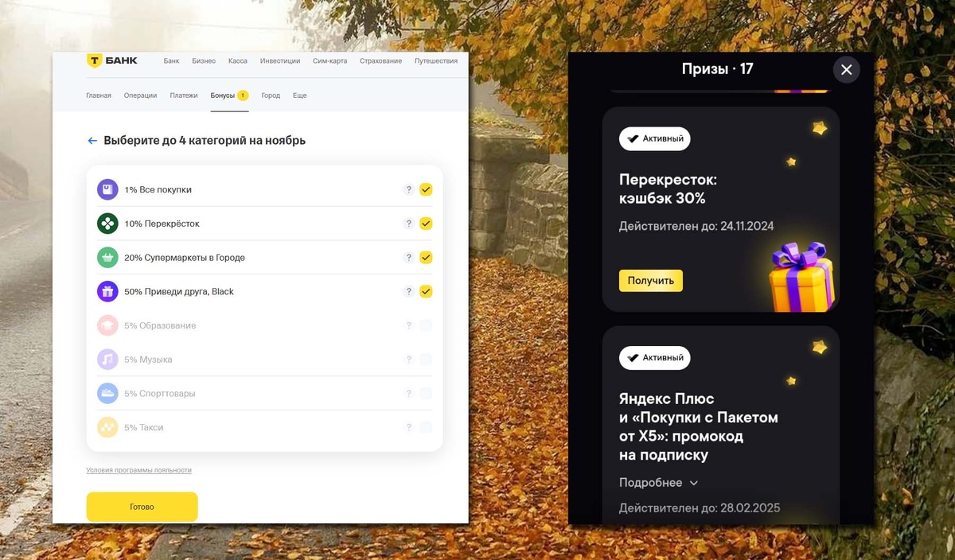955x560 pixels.
Task: Click the 5% Образование row label
Action: [x=160, y=325]
